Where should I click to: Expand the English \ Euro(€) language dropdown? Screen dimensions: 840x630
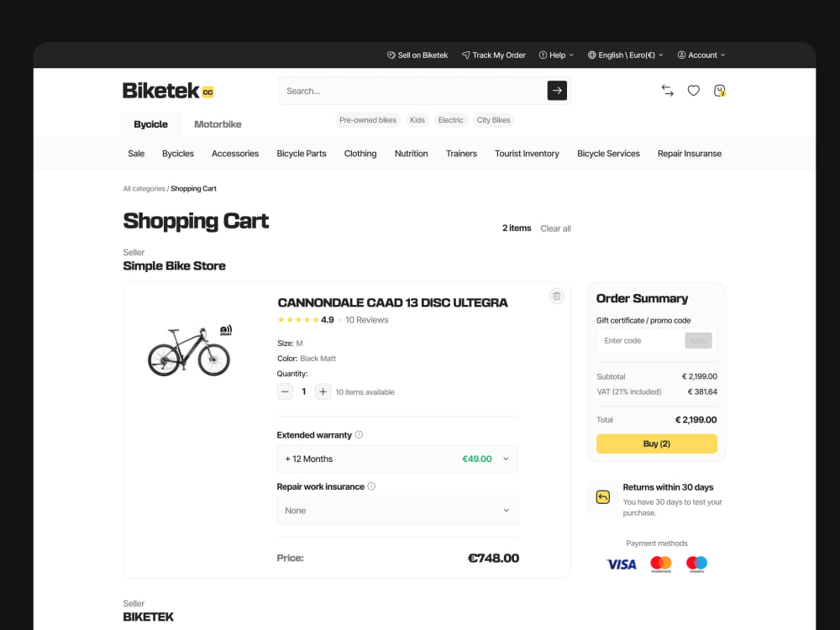coord(626,55)
